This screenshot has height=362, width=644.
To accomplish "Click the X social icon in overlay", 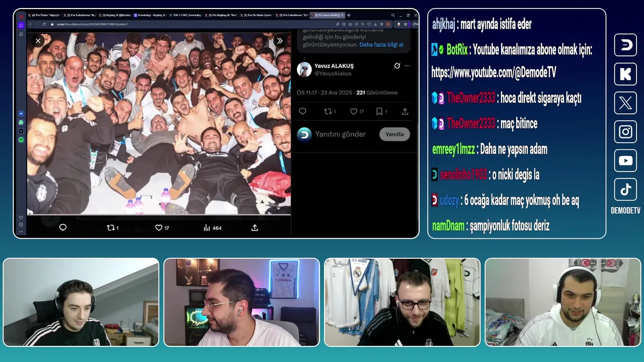I will click(625, 103).
